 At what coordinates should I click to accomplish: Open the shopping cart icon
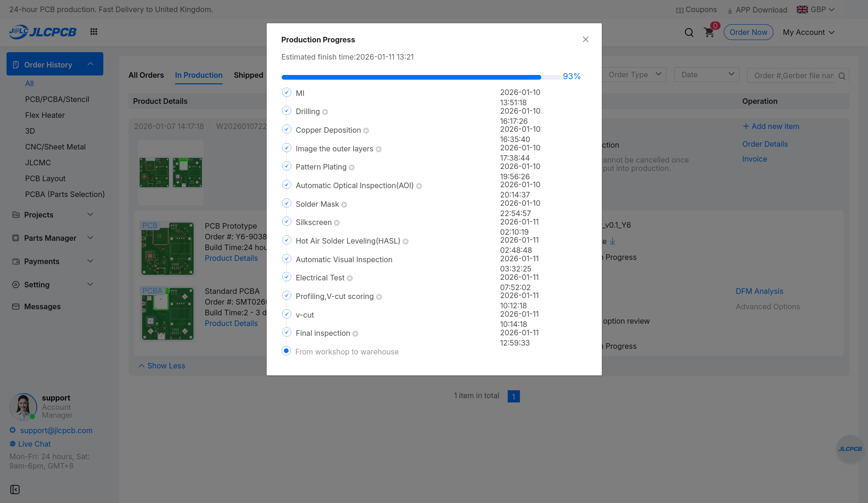(x=709, y=32)
